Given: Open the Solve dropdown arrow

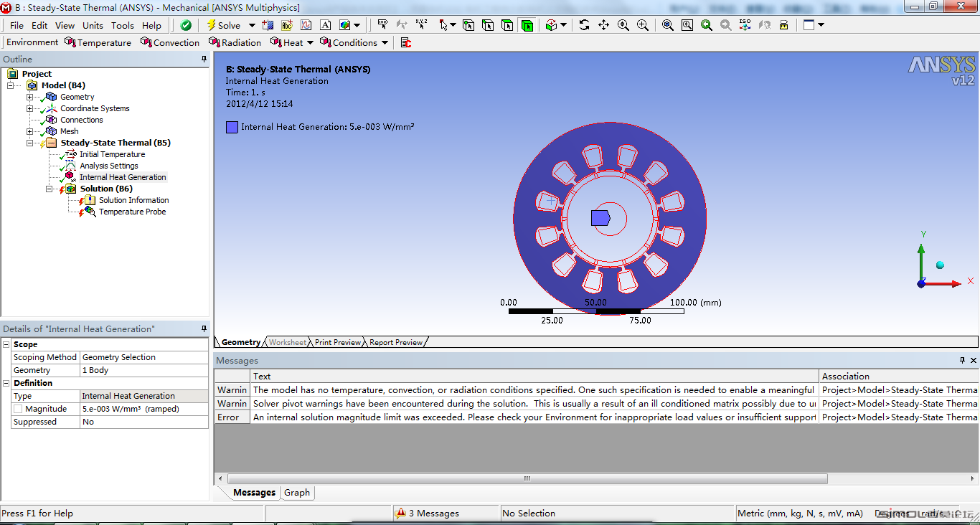Looking at the screenshot, I should 252,25.
